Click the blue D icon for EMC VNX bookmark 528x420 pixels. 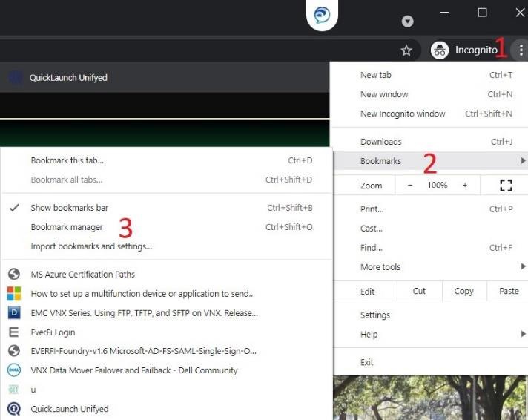click(x=14, y=313)
